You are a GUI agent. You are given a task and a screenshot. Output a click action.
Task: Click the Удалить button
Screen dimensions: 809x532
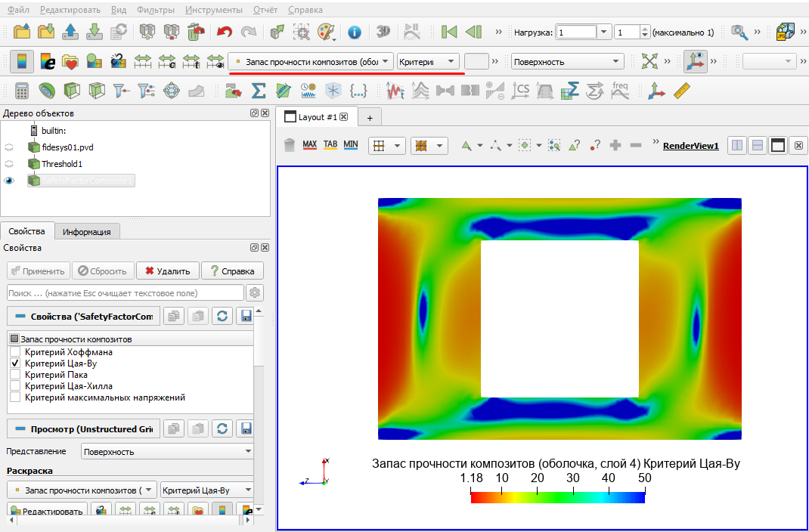point(168,271)
